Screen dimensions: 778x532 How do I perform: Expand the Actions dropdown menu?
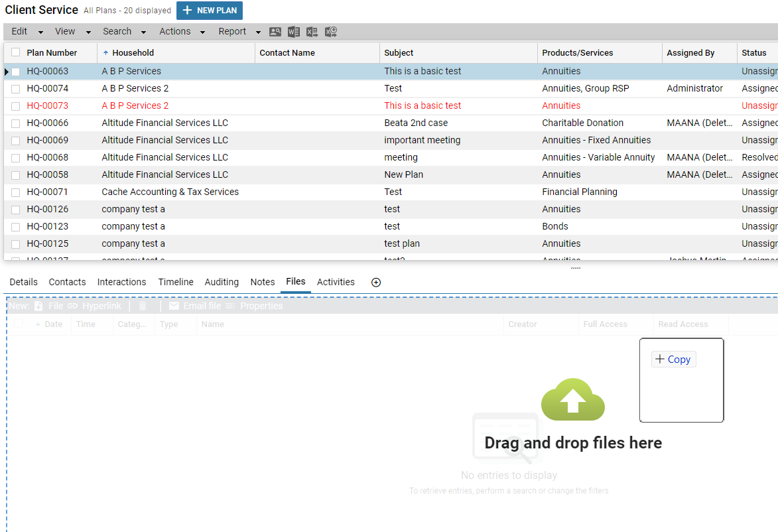(x=182, y=31)
